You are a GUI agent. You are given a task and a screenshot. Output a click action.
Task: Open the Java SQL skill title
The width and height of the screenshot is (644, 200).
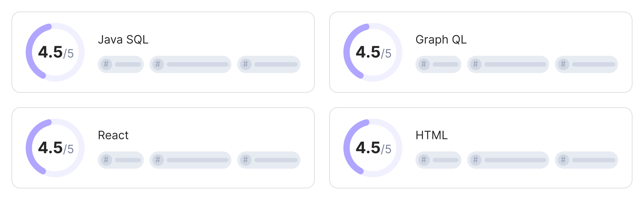point(123,40)
